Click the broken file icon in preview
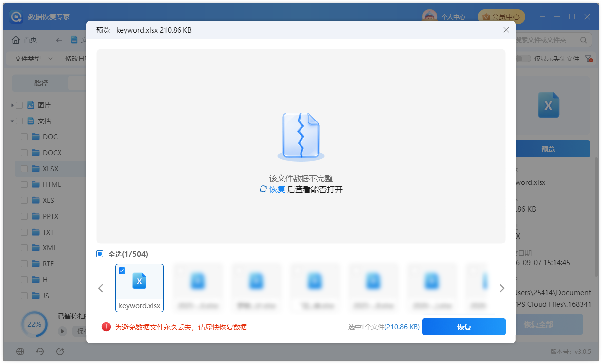The height and width of the screenshot is (364, 602). point(301,136)
